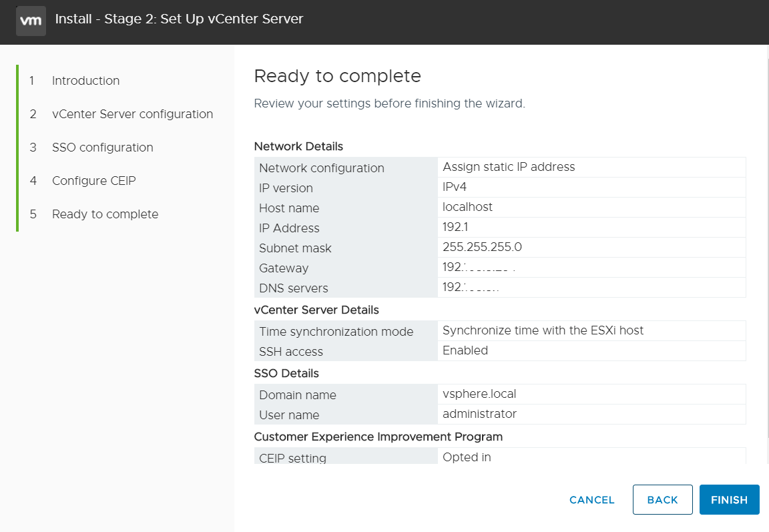This screenshot has height=532, width=769.
Task: Click the VMware vm logo icon
Action: [31, 21]
